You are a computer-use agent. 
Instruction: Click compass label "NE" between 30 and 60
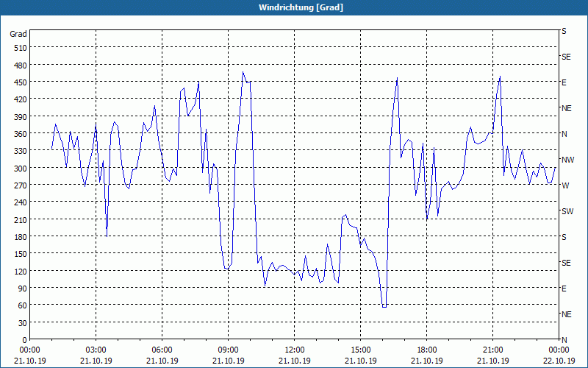point(566,314)
